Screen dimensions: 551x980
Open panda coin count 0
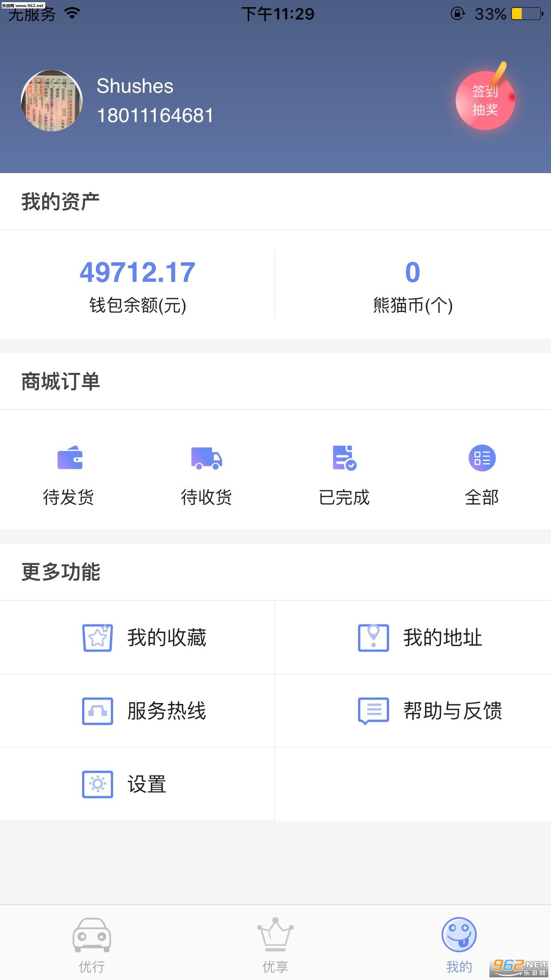click(x=413, y=272)
